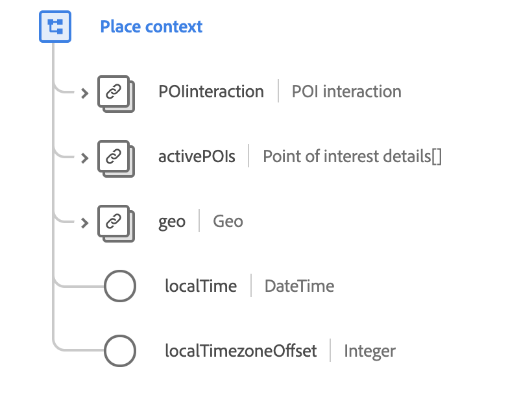Click the Point of interest details[] type

click(x=352, y=156)
